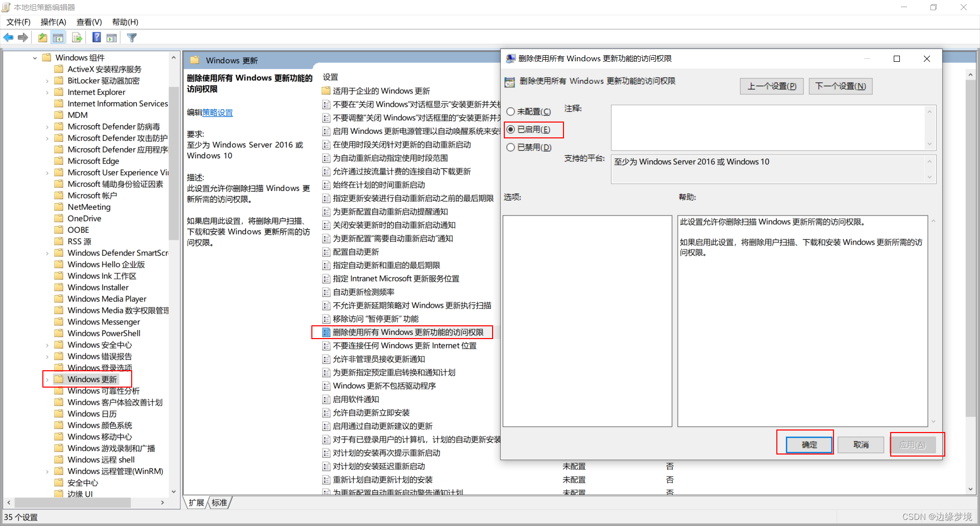Click the Export list toolbar icon
The width and height of the screenshot is (980, 526).
click(77, 38)
